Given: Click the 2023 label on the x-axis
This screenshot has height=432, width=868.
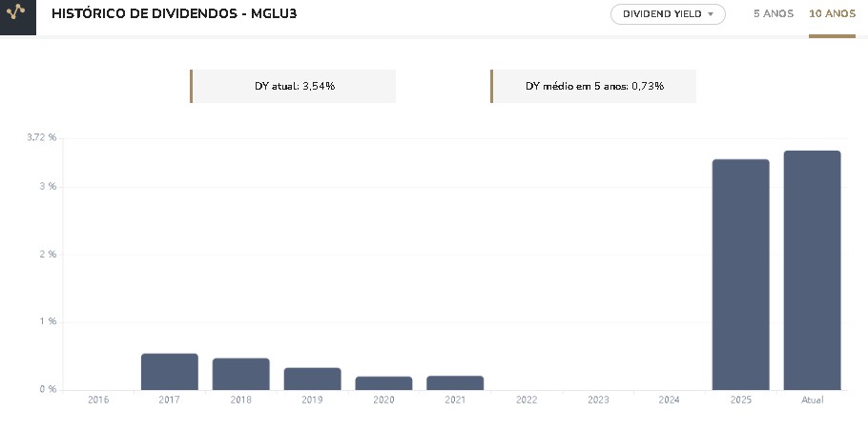Looking at the screenshot, I should 598,400.
